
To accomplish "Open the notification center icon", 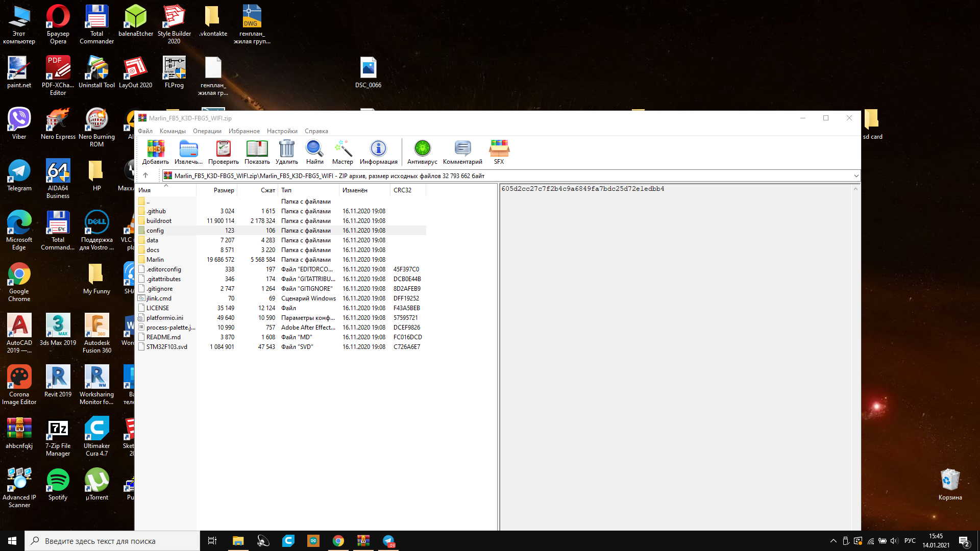I will pos(964,541).
